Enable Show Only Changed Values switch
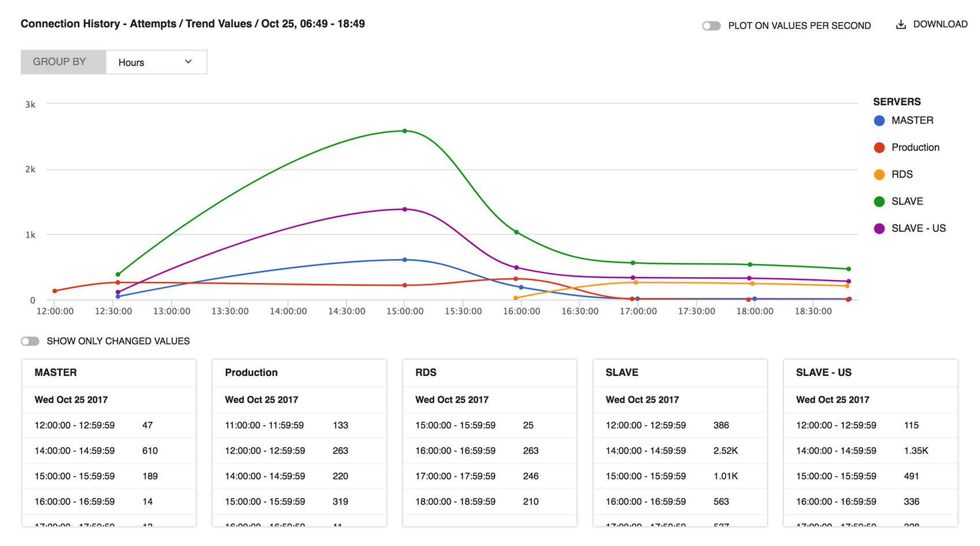 [x=30, y=341]
